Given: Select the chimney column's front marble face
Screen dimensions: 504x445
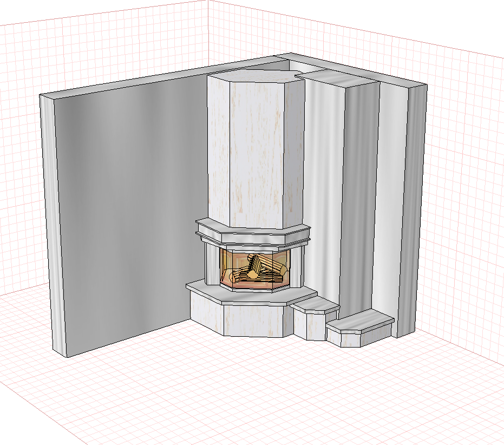Looking at the screenshot, I should pyautogui.click(x=257, y=154).
